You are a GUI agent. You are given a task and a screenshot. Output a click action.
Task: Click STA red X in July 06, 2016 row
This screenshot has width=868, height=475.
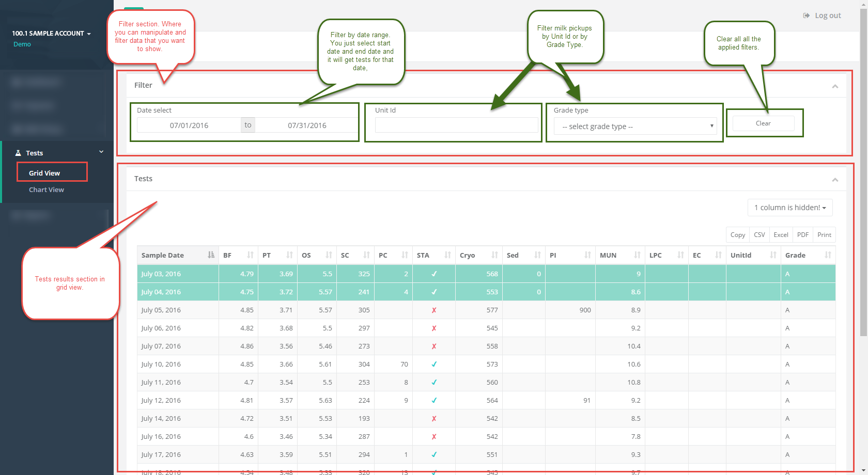[x=434, y=328]
